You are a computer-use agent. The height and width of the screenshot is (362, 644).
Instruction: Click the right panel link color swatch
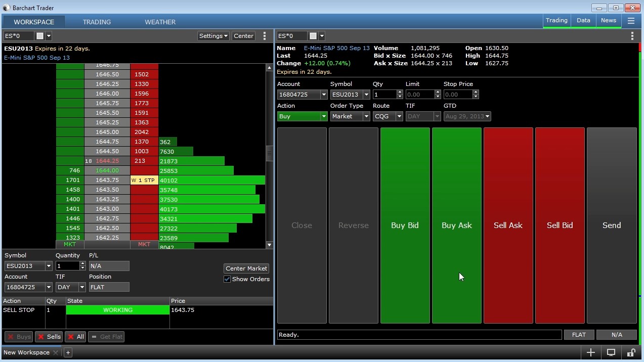pyautogui.click(x=313, y=36)
